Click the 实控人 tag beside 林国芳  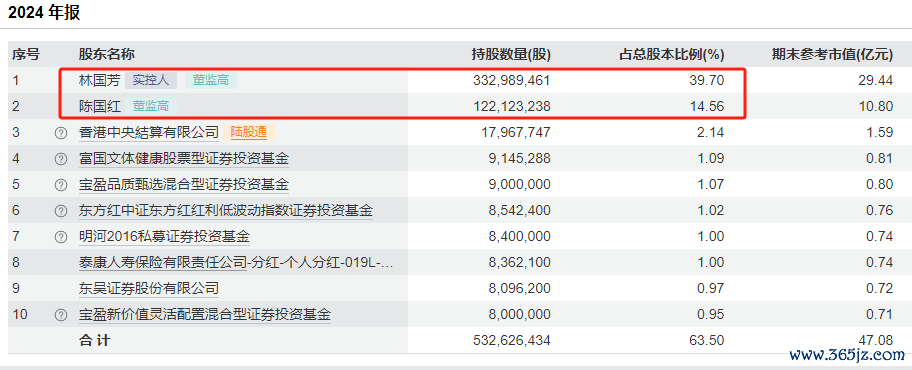click(151, 80)
